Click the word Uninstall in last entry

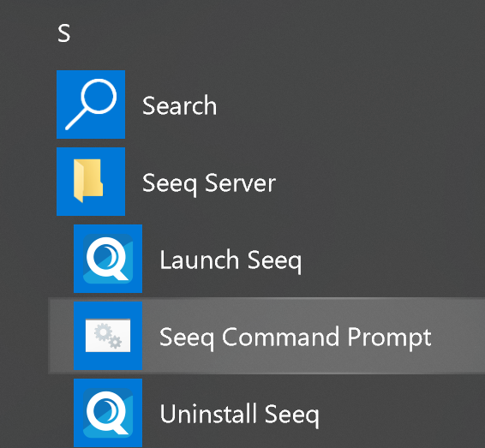point(208,414)
